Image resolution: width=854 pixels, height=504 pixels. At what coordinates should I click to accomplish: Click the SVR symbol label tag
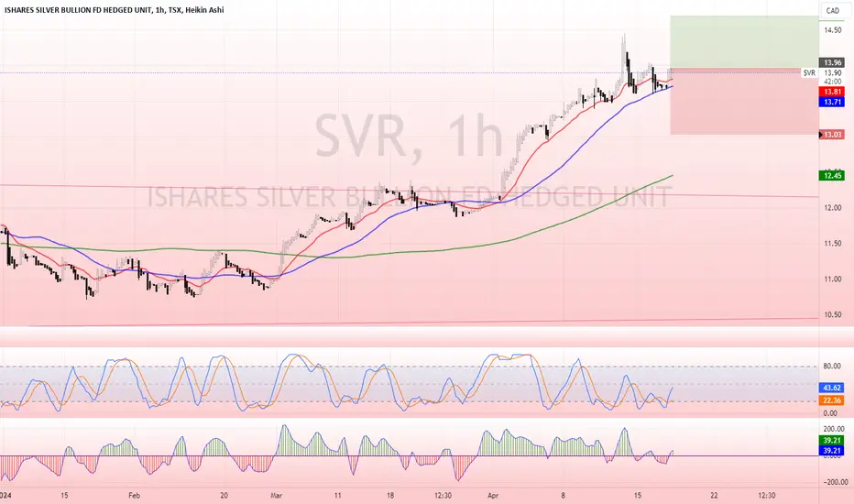pos(809,73)
